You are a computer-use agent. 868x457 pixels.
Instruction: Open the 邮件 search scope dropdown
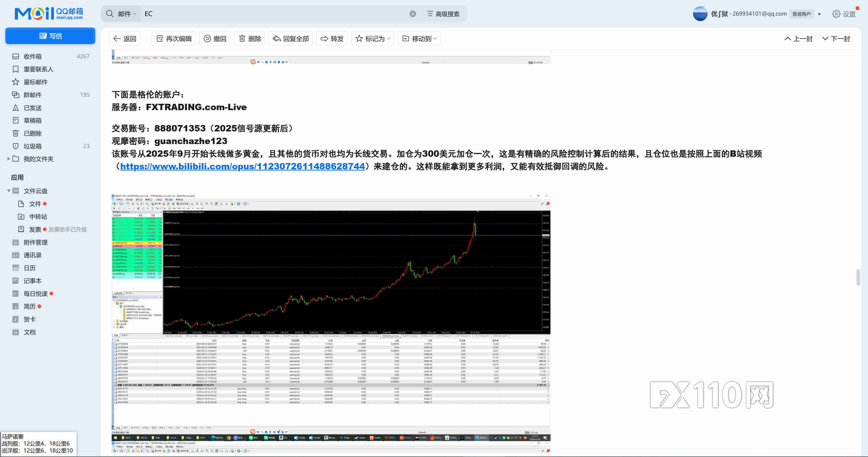point(127,14)
